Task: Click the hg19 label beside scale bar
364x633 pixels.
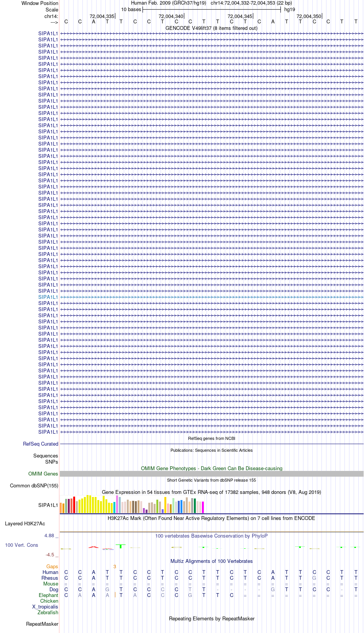Action: click(x=290, y=10)
